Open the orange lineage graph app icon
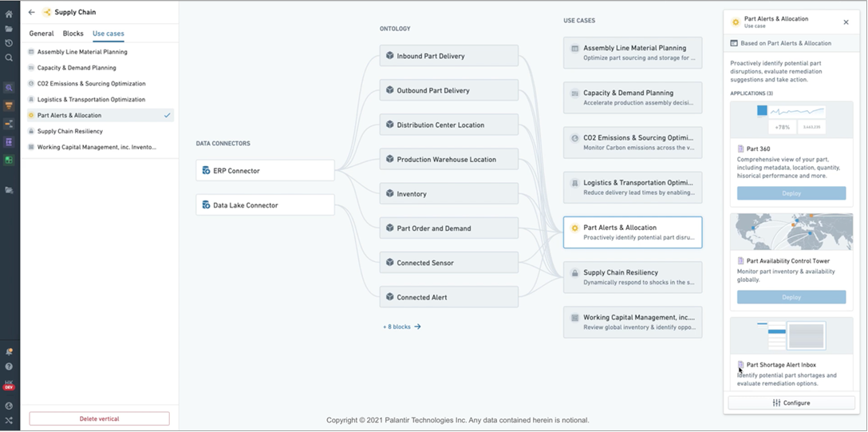The width and height of the screenshot is (868, 432). (9, 124)
